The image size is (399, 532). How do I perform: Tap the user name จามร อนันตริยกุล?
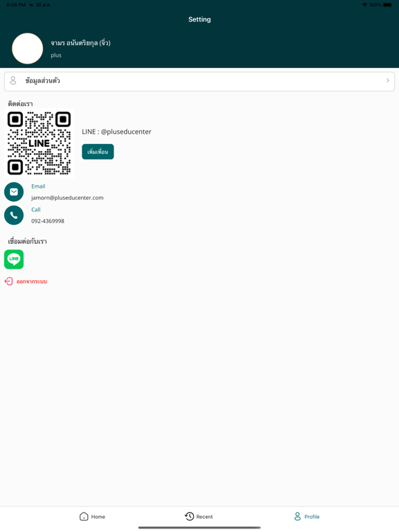(x=80, y=43)
